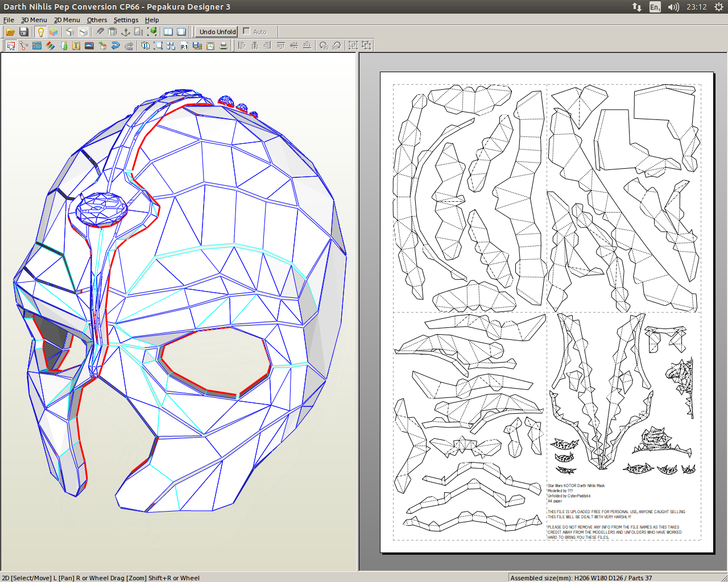Click the arrange parts icon with small squares
The image size is (728, 582).
(x=171, y=45)
